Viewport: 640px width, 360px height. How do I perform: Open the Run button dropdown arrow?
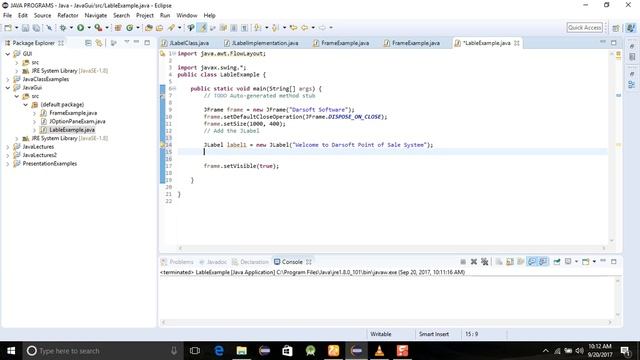point(89,28)
